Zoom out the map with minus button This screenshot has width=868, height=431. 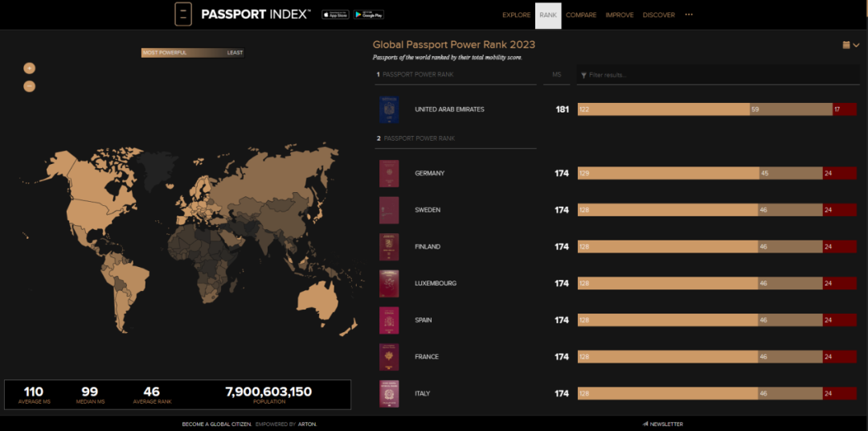[x=30, y=86]
